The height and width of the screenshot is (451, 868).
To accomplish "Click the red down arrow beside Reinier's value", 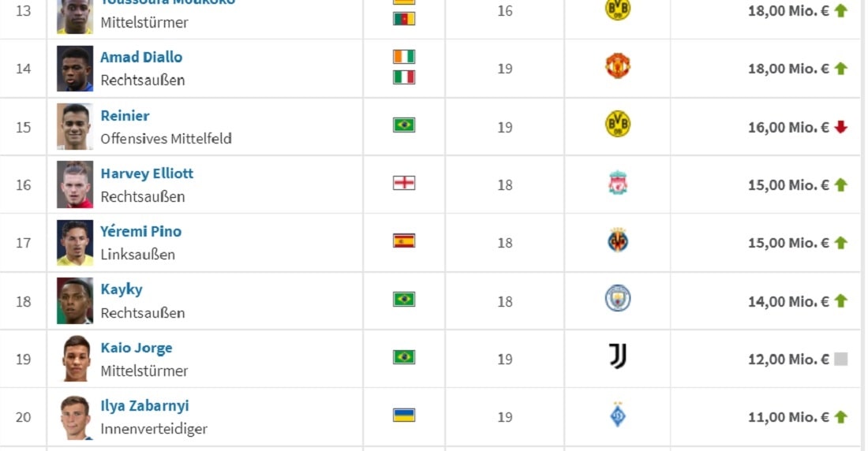I will pos(840,127).
